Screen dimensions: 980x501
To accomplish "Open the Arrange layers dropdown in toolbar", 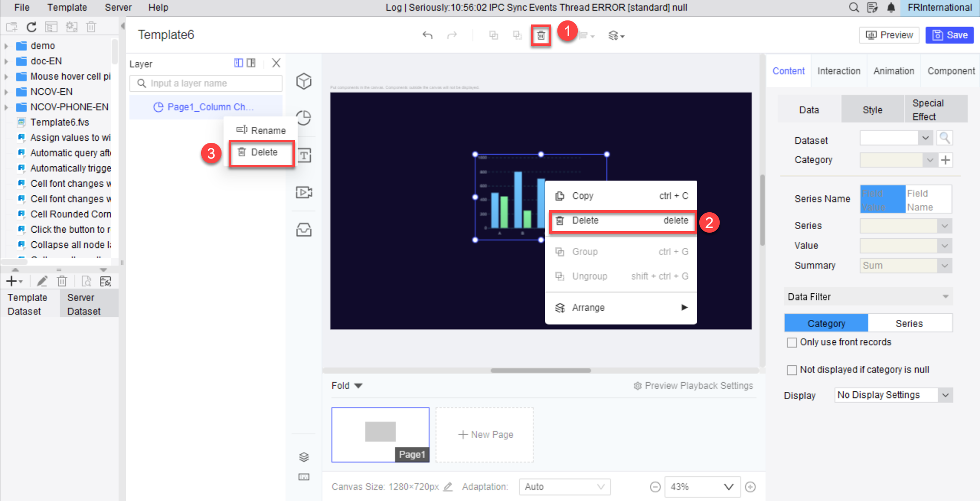I will click(616, 36).
